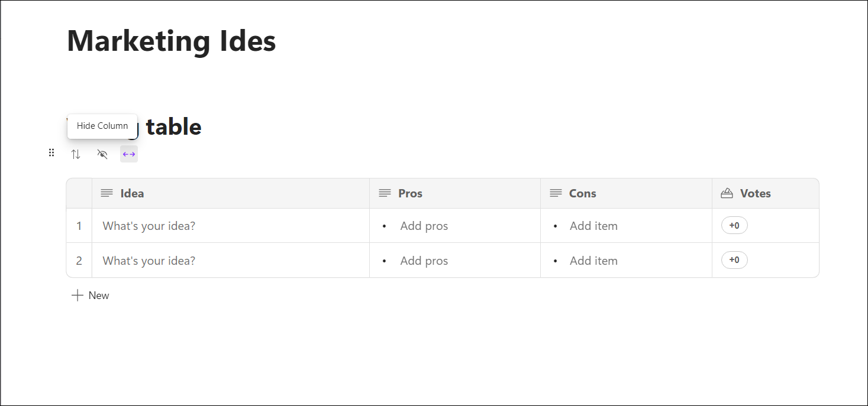Click the plus icon next to New
This screenshot has height=406, width=868.
(x=77, y=295)
